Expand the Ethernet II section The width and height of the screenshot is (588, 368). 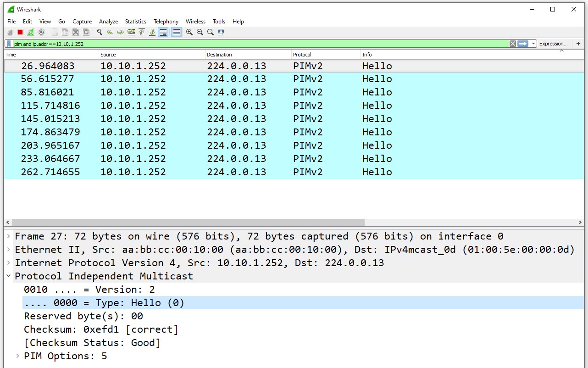[9, 250]
